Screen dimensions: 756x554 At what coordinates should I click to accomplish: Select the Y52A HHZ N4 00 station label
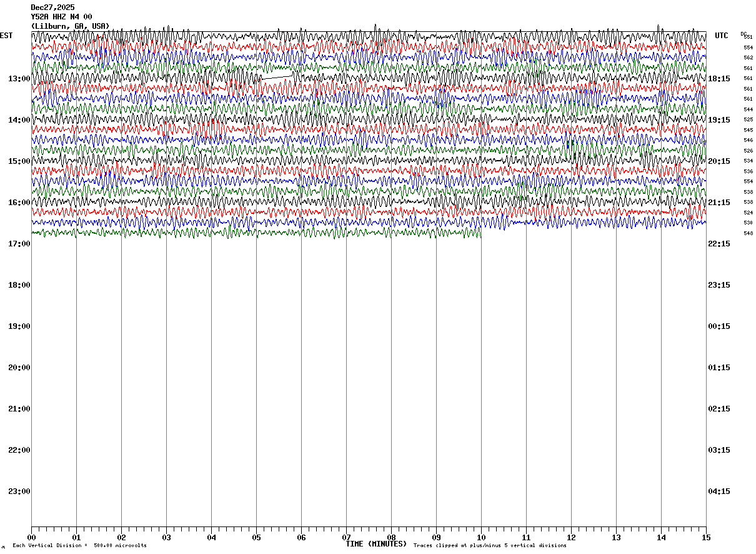tap(61, 17)
